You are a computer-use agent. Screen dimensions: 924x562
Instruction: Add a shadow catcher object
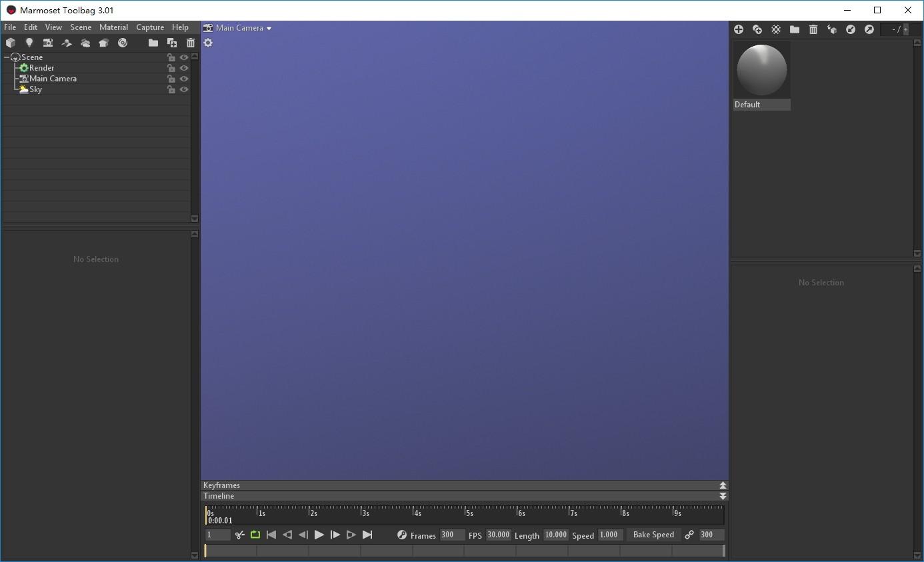[x=67, y=43]
